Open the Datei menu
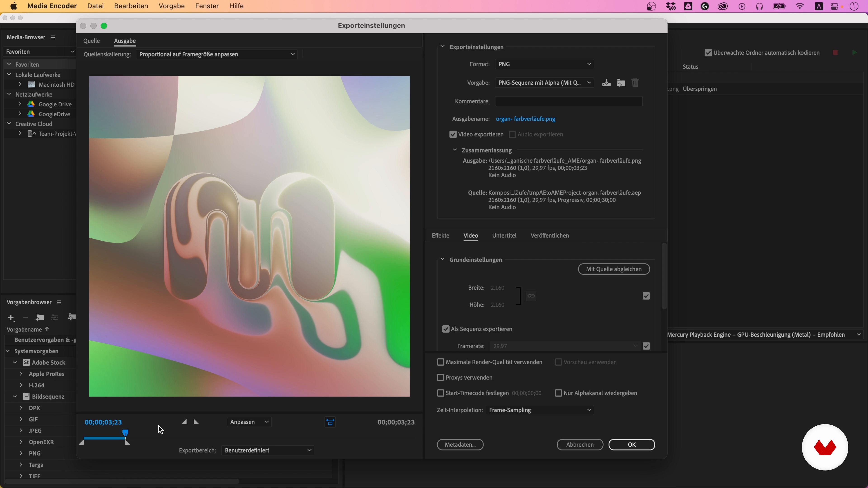Image resolution: width=868 pixels, height=488 pixels. point(95,6)
